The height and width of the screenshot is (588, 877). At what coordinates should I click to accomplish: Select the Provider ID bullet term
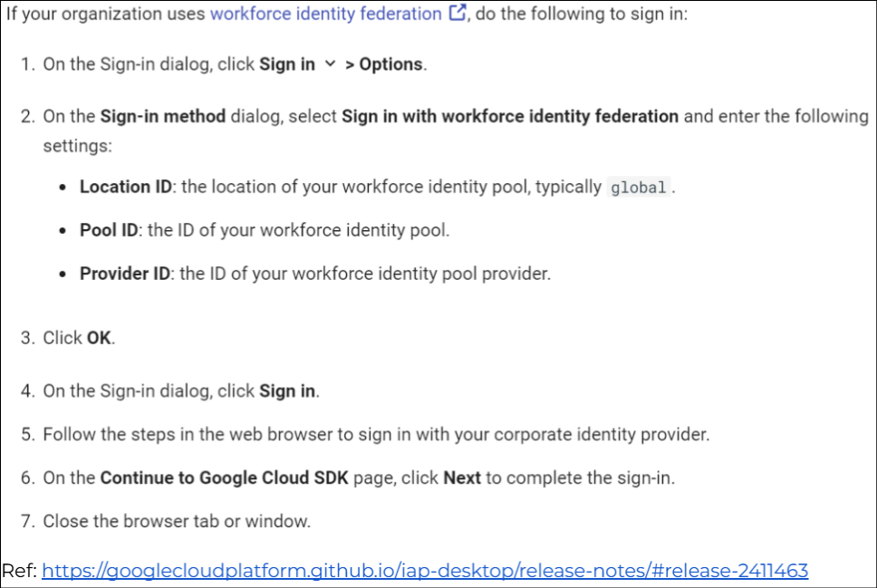(x=125, y=273)
